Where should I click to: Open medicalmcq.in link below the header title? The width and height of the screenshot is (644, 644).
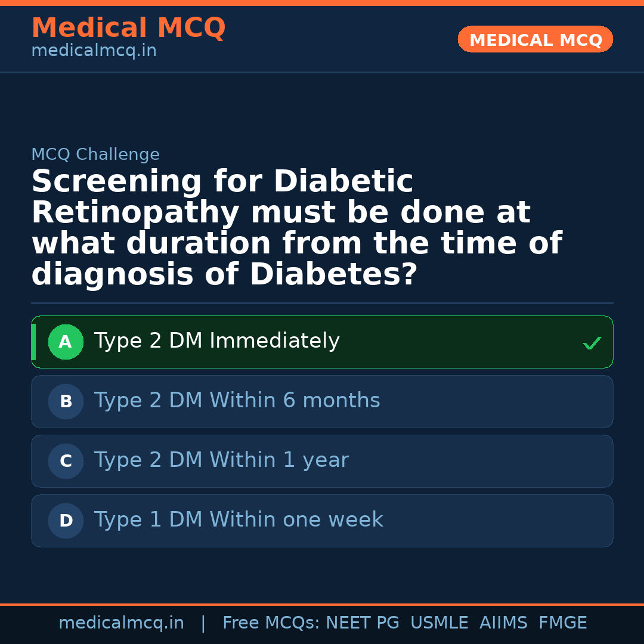(94, 51)
